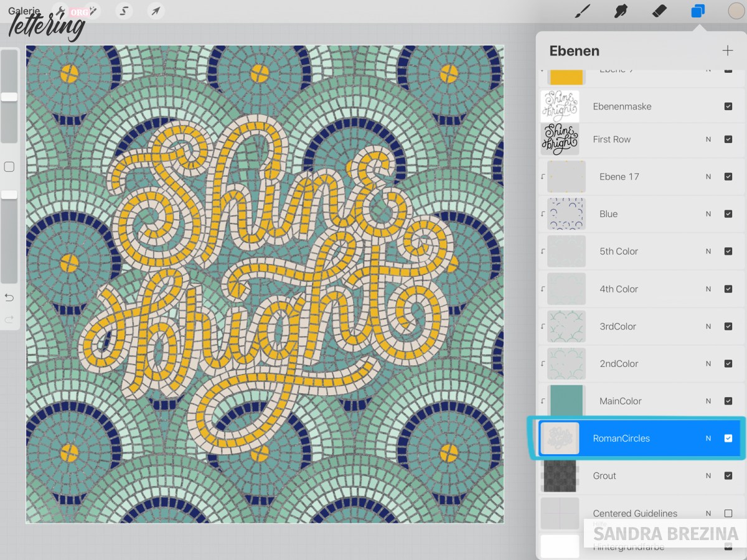Open blend mode N for MainColor
Image resolution: width=747 pixels, height=560 pixels.
708,401
